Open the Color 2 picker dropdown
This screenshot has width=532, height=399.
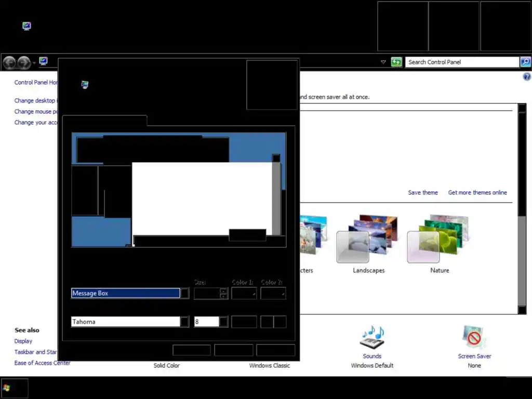(273, 294)
